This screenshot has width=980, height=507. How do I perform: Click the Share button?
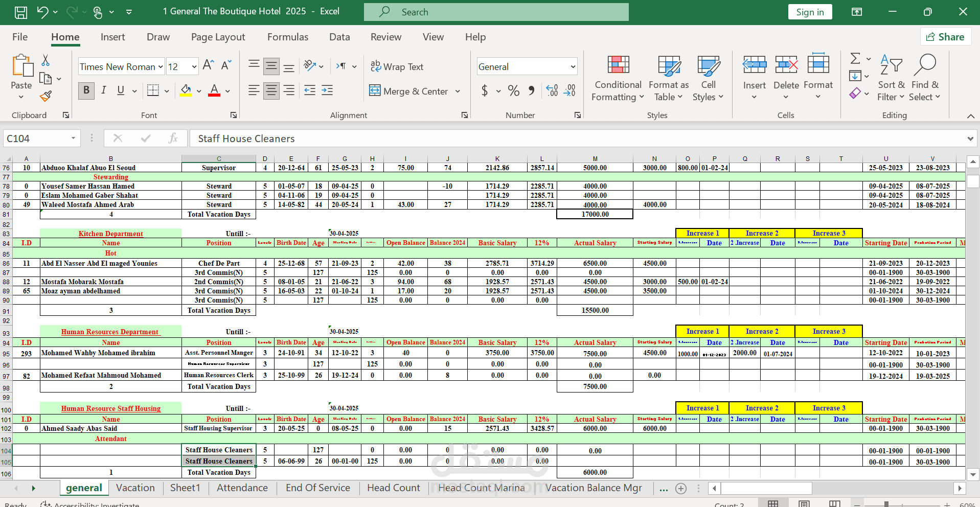pos(945,37)
